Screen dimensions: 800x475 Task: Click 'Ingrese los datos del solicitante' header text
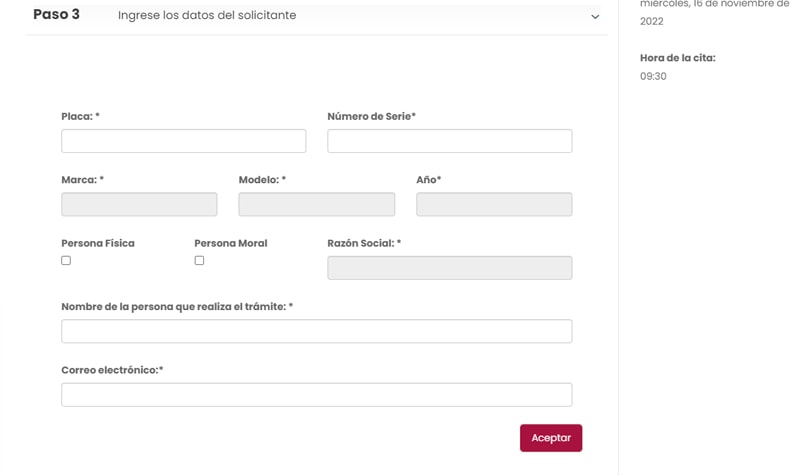point(207,15)
